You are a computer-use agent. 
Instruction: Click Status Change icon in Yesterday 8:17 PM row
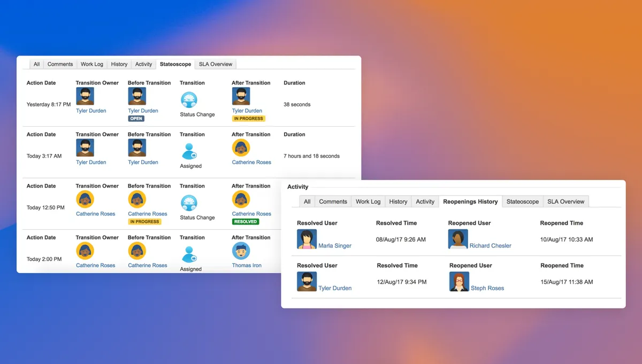(x=189, y=100)
